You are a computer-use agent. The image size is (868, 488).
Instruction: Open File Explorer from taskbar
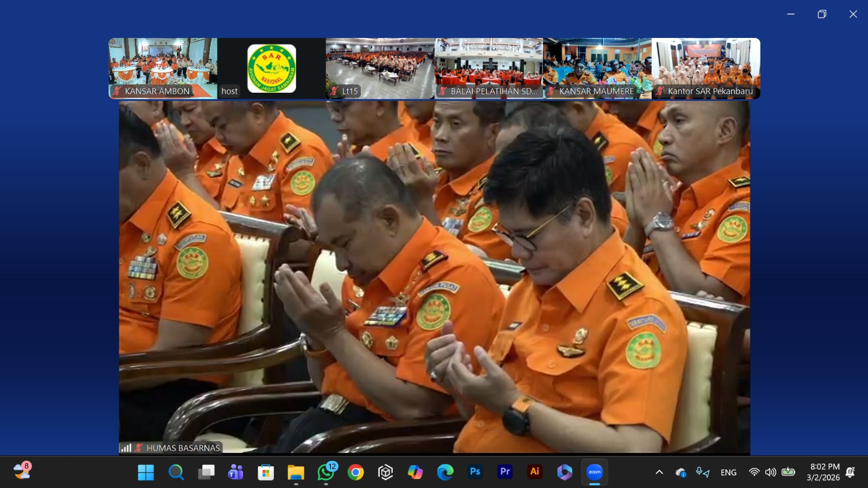pyautogui.click(x=296, y=472)
